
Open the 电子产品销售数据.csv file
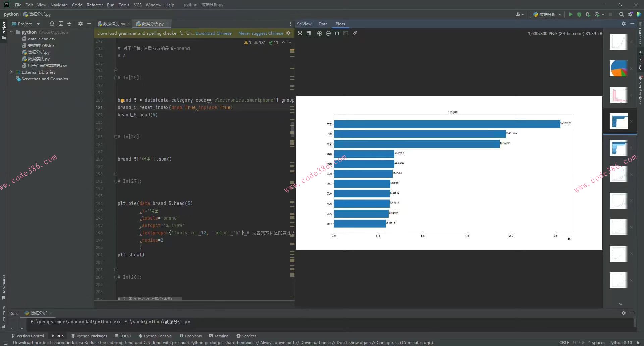[x=47, y=65]
